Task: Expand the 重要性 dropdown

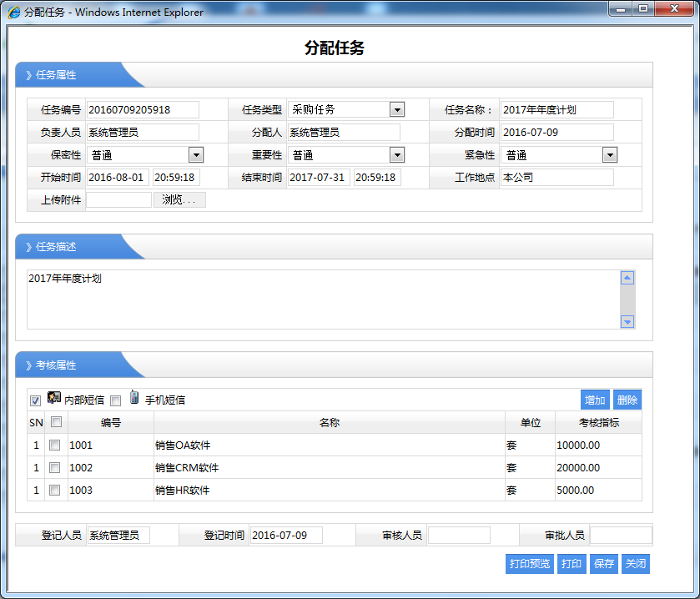Action: (x=397, y=155)
